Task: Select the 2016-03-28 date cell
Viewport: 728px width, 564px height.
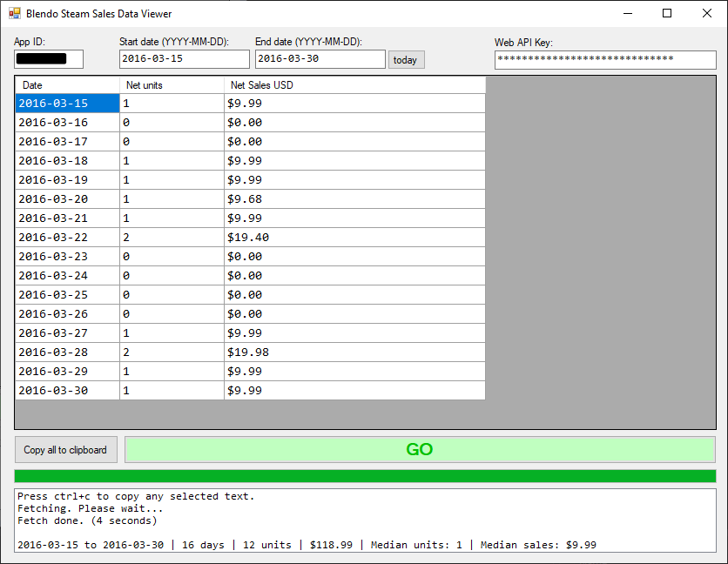Action: pos(67,352)
